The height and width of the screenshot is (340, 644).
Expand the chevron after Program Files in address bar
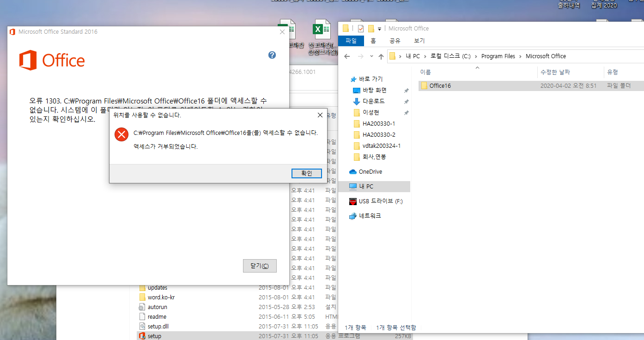pyautogui.click(x=520, y=56)
